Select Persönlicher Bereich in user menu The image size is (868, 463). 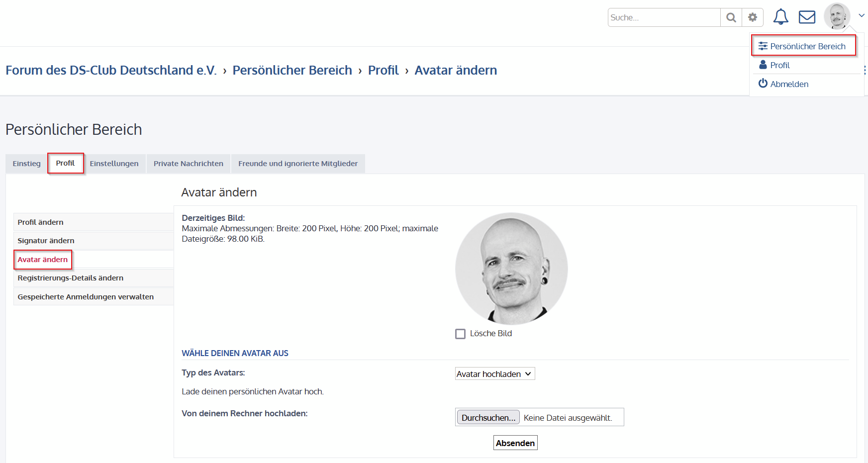point(807,46)
